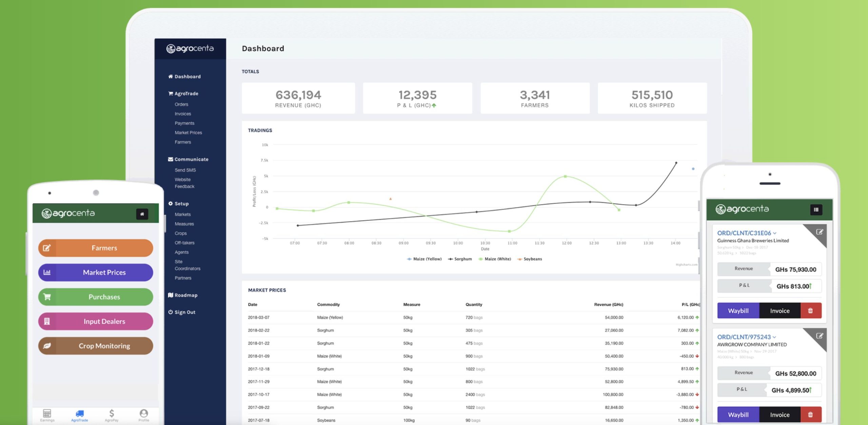868x425 pixels.
Task: Click Maize (White) peak point at 12:00
Action: (x=565, y=176)
